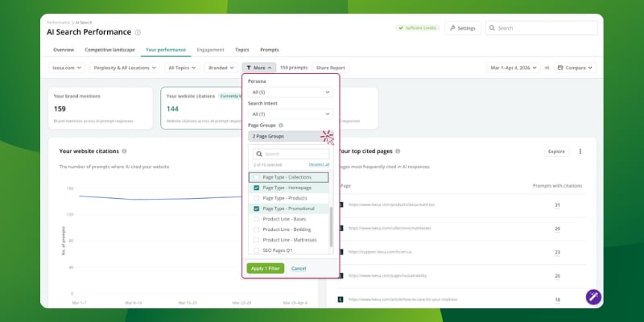The width and height of the screenshot is (644, 322).
Task: Uncheck Page Type - Promotional
Action: point(257,208)
